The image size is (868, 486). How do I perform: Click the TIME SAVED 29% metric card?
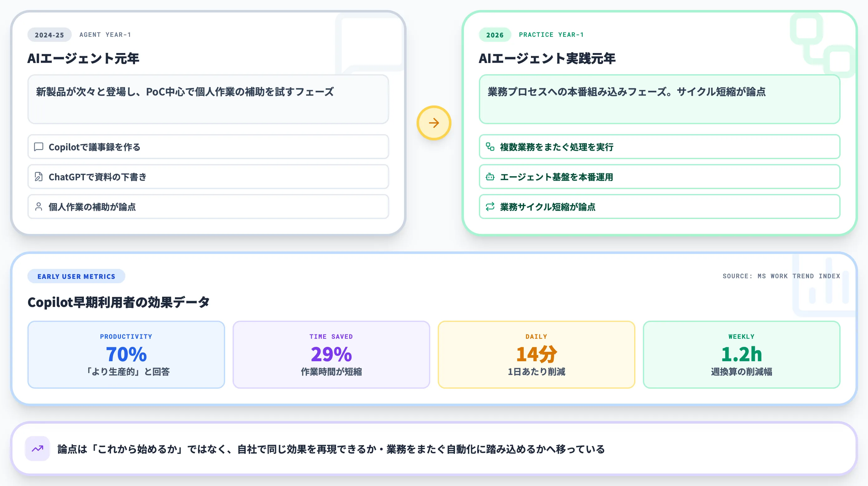coord(331,355)
